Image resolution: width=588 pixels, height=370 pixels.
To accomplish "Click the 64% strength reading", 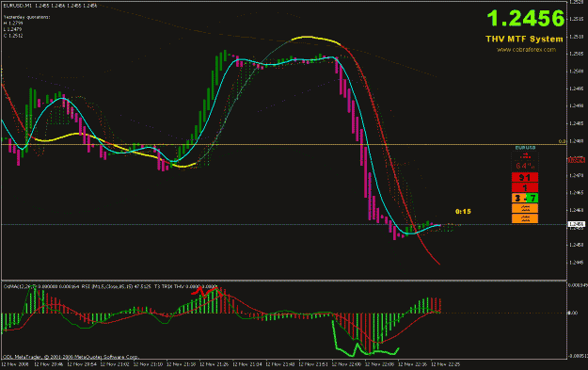I will [x=524, y=166].
